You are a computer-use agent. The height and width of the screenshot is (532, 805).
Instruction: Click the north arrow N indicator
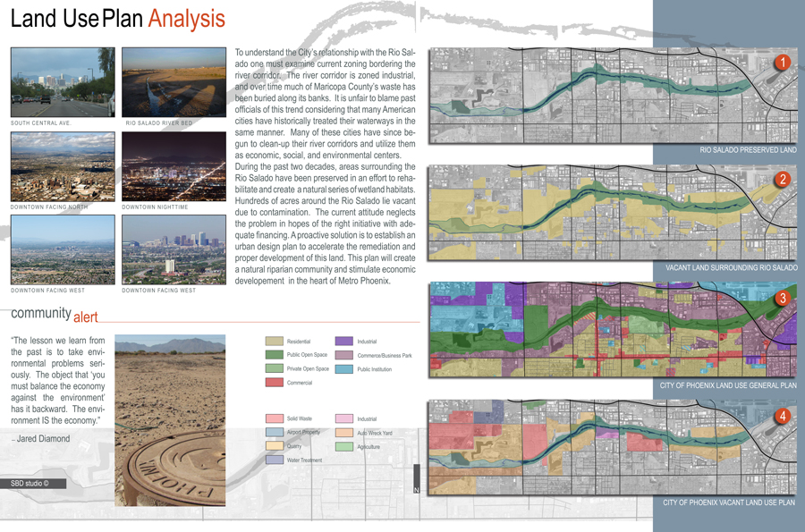pyautogui.click(x=416, y=489)
